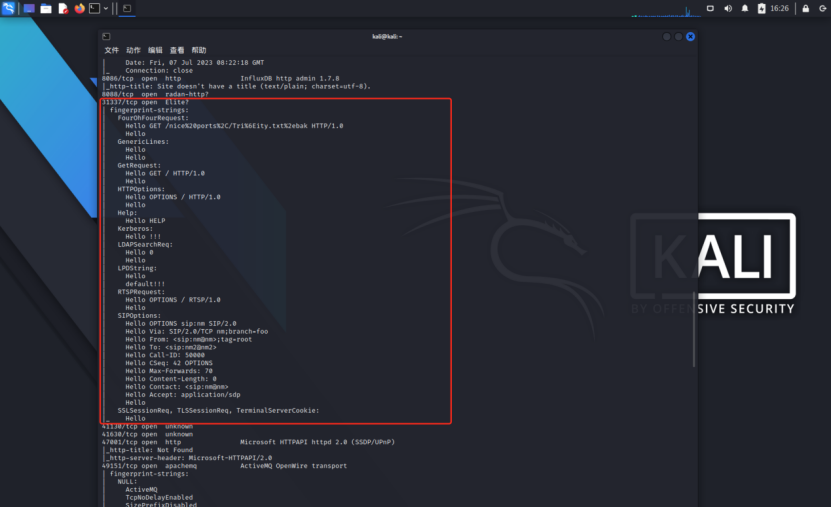Image resolution: width=831 pixels, height=508 pixels.
Task: Click 'Hello Accept: application/sdp' line
Action: pos(183,395)
